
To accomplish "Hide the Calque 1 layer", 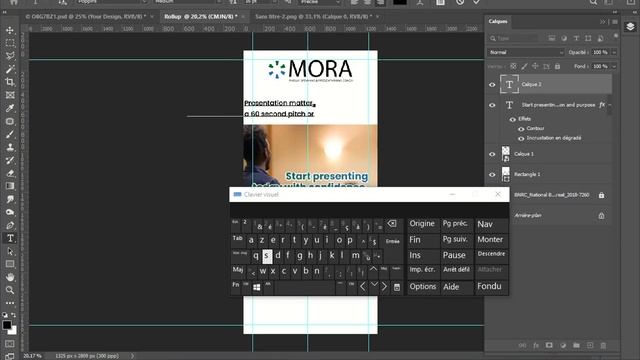I will (492, 154).
